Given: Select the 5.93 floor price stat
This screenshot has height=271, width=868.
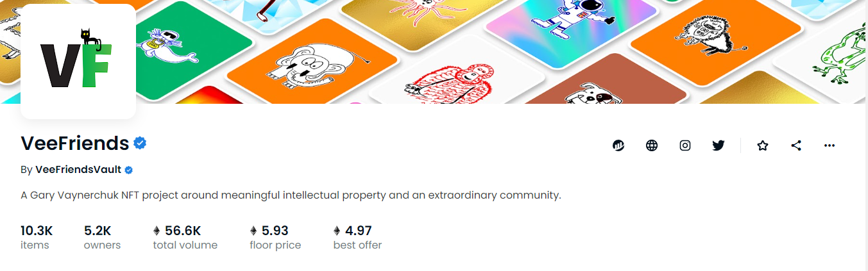Looking at the screenshot, I should pyautogui.click(x=275, y=237).
